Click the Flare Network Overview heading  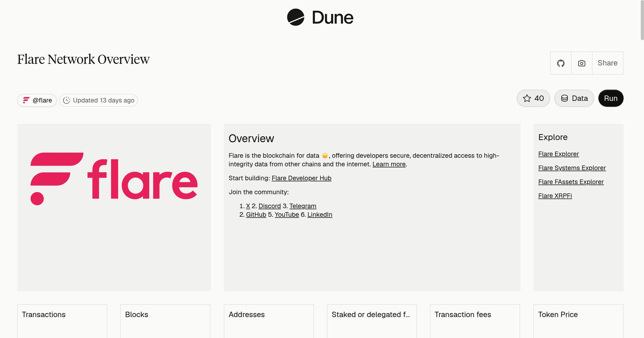[x=83, y=59]
